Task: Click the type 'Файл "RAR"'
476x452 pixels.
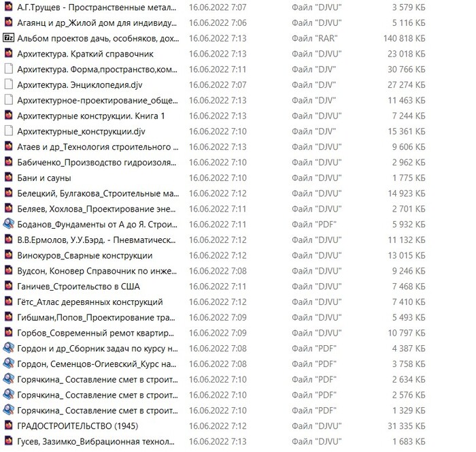Action: (x=314, y=38)
